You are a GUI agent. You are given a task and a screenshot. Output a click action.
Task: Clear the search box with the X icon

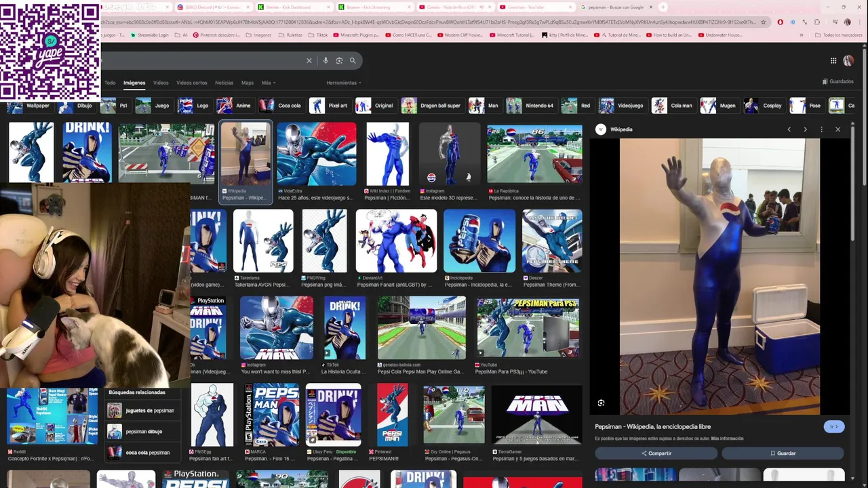click(309, 60)
